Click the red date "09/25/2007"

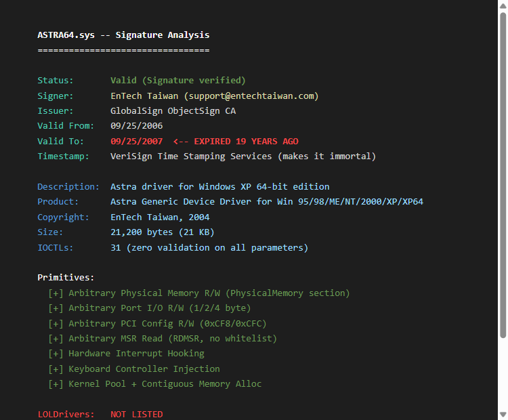tap(136, 142)
